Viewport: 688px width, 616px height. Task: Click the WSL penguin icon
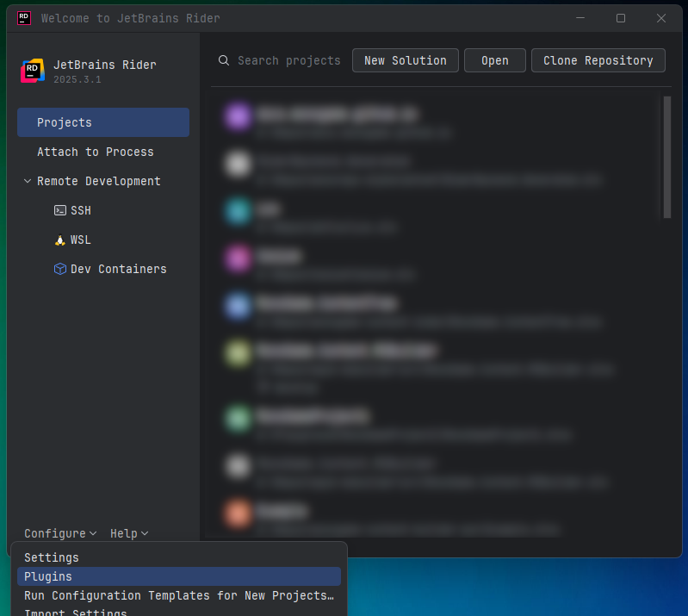pyautogui.click(x=60, y=240)
